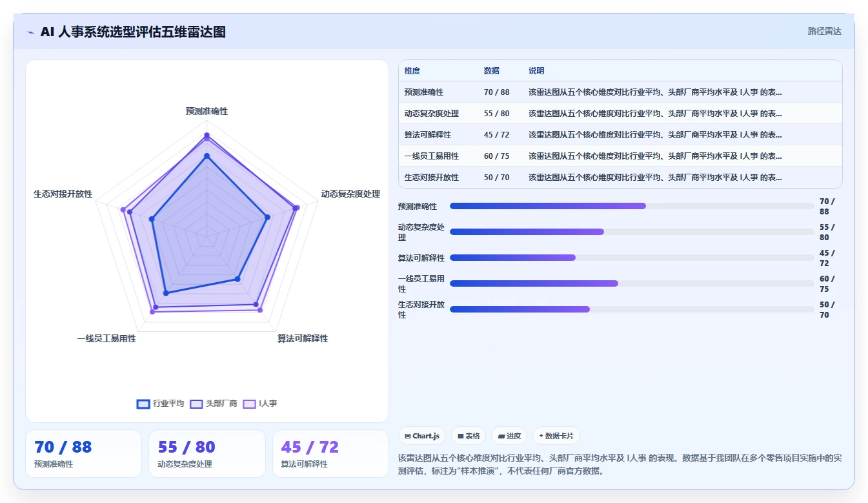868x503 pixels.
Task: Click radar axis label 生态对接开放性
Action: [63, 194]
